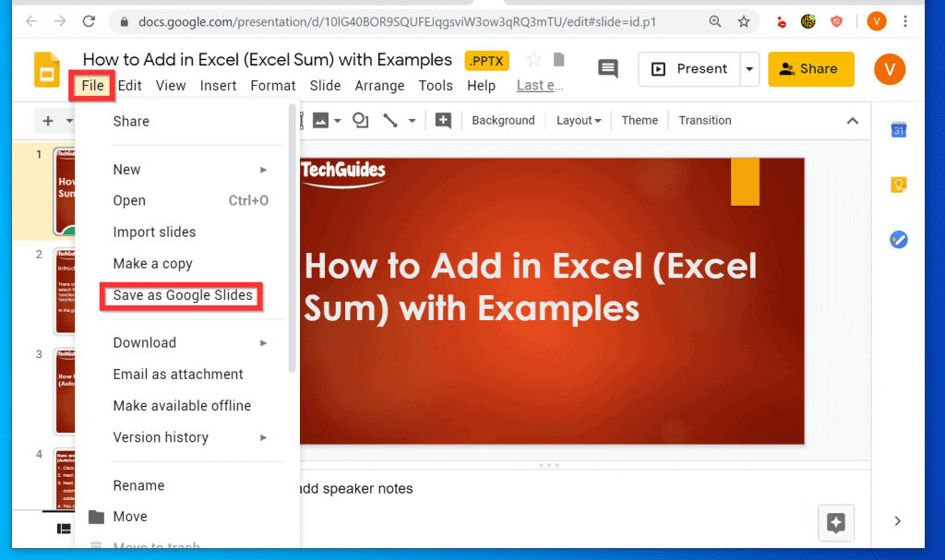Go forward in browser history
945x560 pixels.
click(x=60, y=22)
